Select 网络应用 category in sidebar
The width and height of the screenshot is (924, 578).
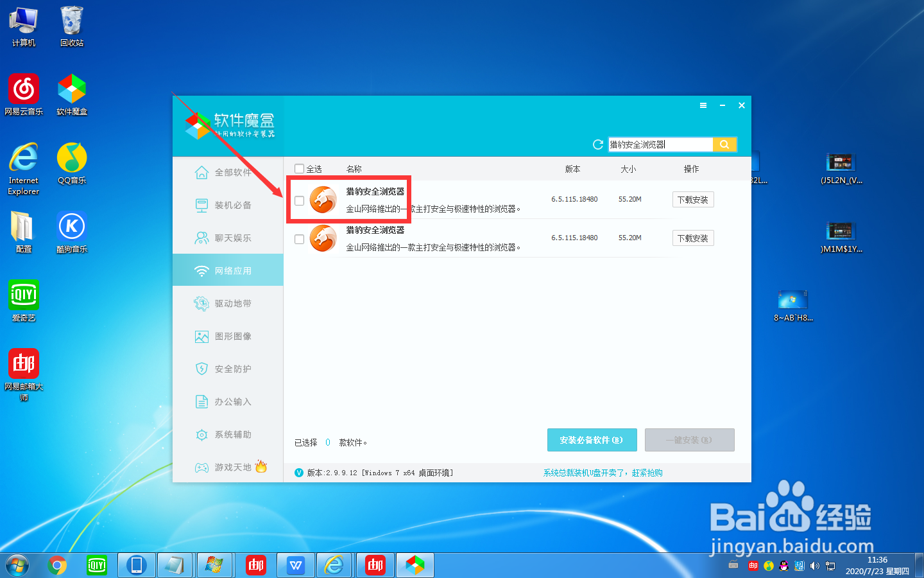pos(228,270)
